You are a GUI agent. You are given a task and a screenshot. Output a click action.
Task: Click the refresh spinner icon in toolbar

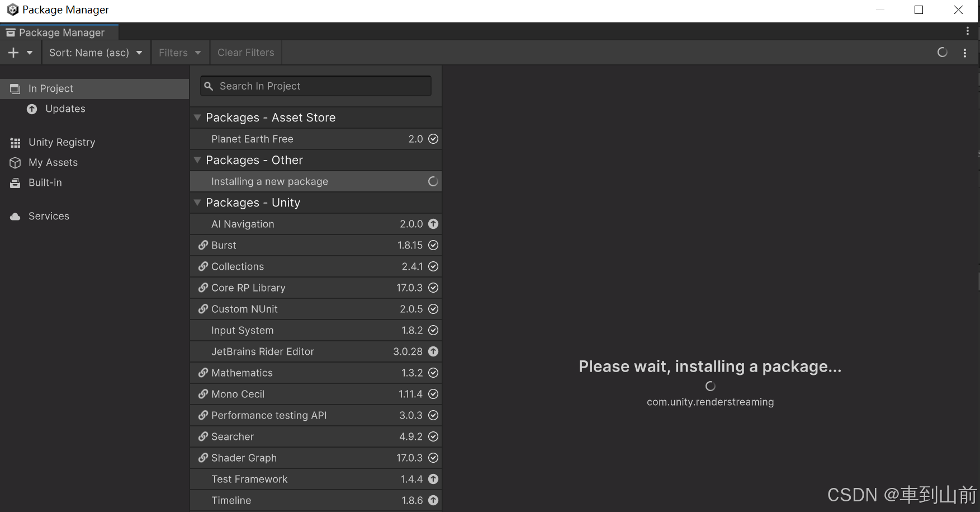coord(942,53)
